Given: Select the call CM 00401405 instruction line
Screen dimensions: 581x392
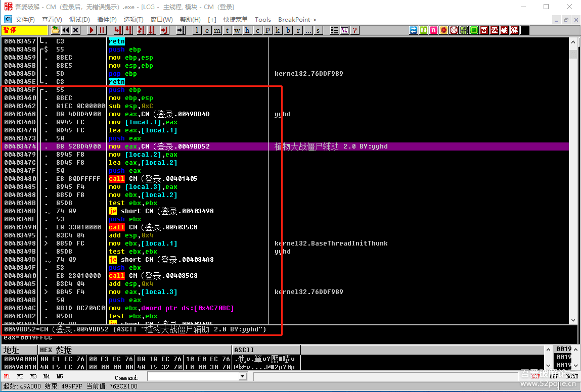Looking at the screenshot, I should coord(153,179).
